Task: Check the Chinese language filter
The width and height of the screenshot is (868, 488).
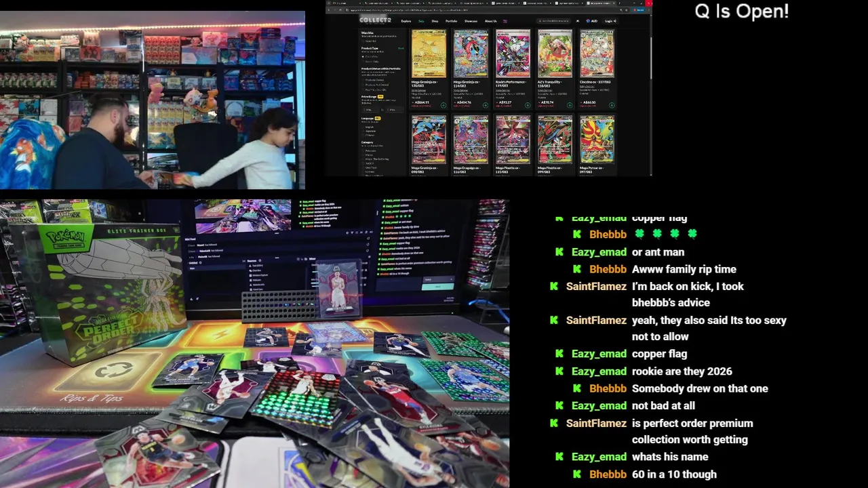Action: coord(363,135)
